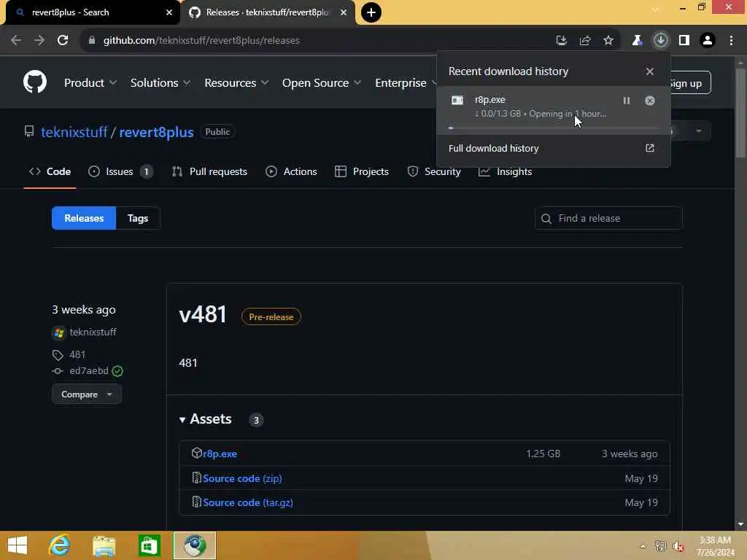Click the green verified check next to ed7aebd
This screenshot has width=747, height=560.
tap(117, 371)
